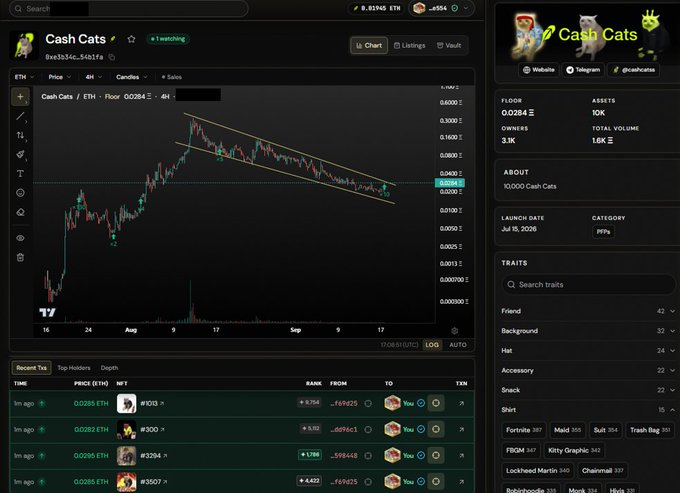This screenshot has height=493, width=680.
Task: Toggle the Sales markers option
Action: pyautogui.click(x=172, y=77)
